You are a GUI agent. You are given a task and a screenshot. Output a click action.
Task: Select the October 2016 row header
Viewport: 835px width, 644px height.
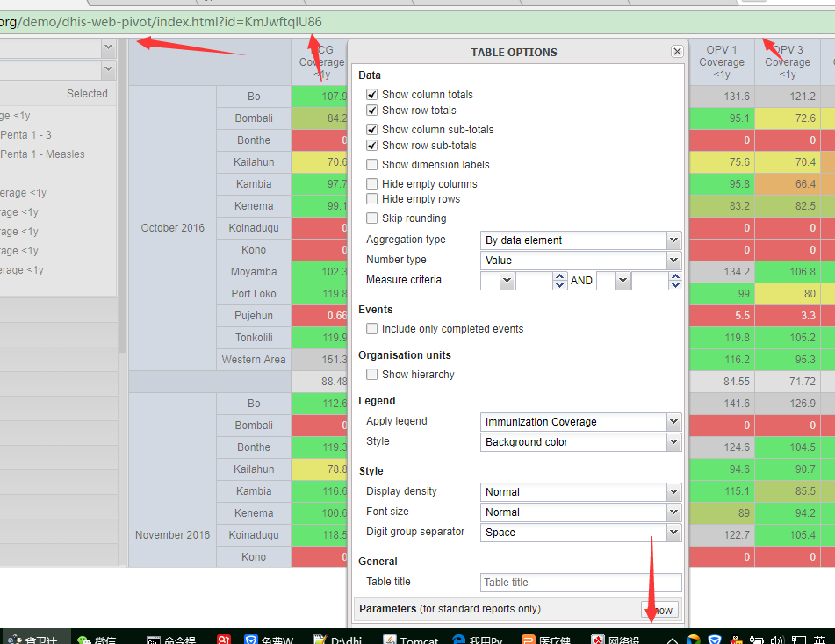(172, 228)
